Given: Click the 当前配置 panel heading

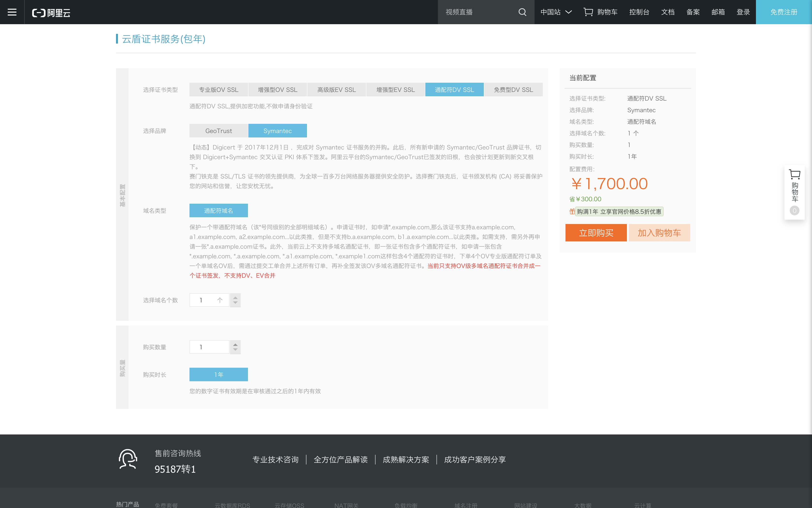Looking at the screenshot, I should click(x=583, y=78).
